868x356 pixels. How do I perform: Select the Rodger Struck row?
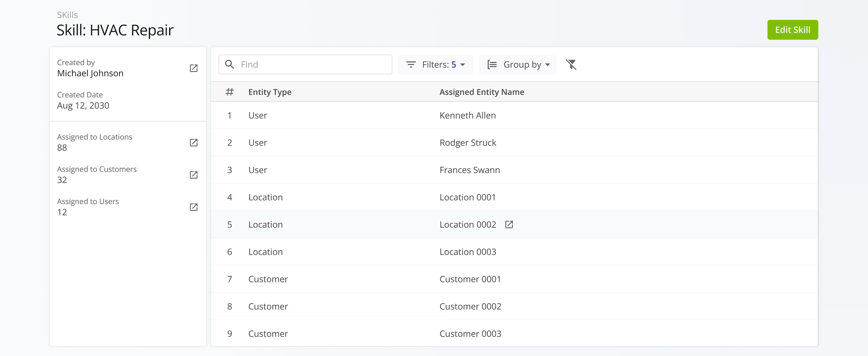(x=467, y=143)
